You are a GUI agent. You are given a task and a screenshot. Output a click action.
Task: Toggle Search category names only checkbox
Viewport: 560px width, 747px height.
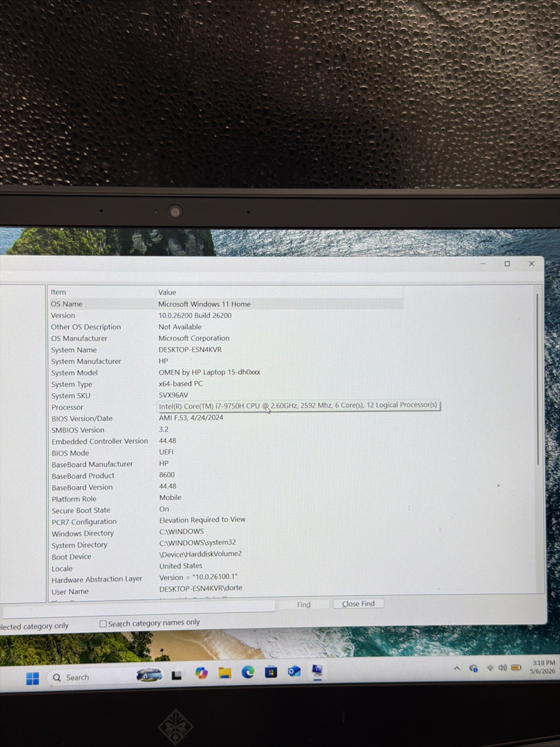[103, 624]
